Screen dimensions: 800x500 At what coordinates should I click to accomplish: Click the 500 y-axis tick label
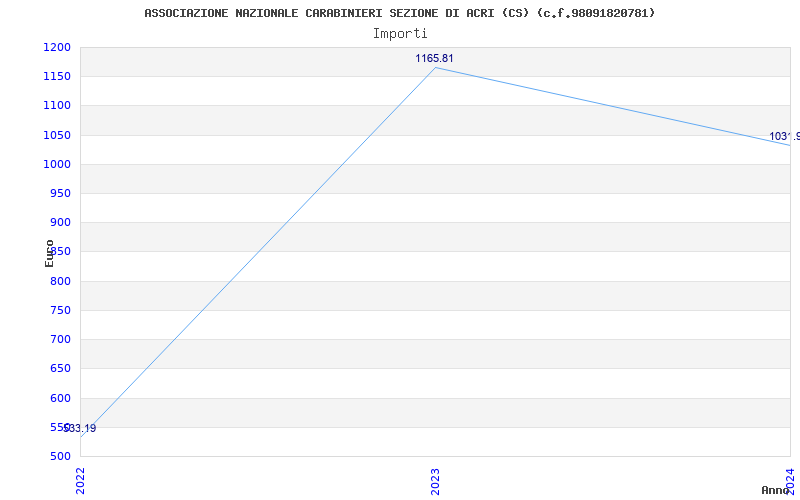tap(61, 456)
